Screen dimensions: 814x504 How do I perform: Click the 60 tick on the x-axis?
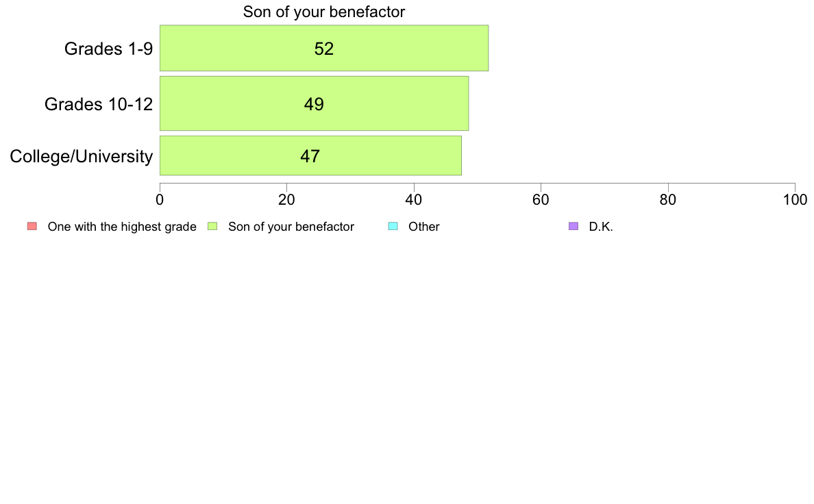[541, 200]
